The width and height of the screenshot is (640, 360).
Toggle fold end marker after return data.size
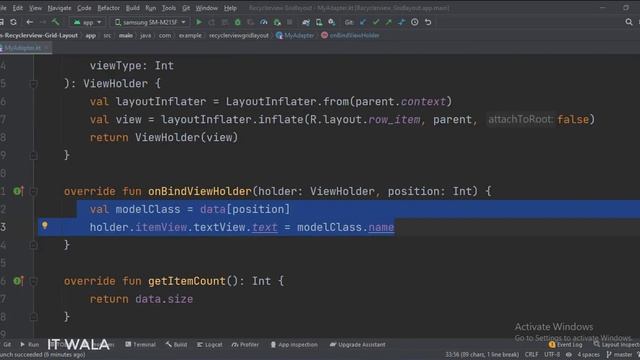(34, 317)
